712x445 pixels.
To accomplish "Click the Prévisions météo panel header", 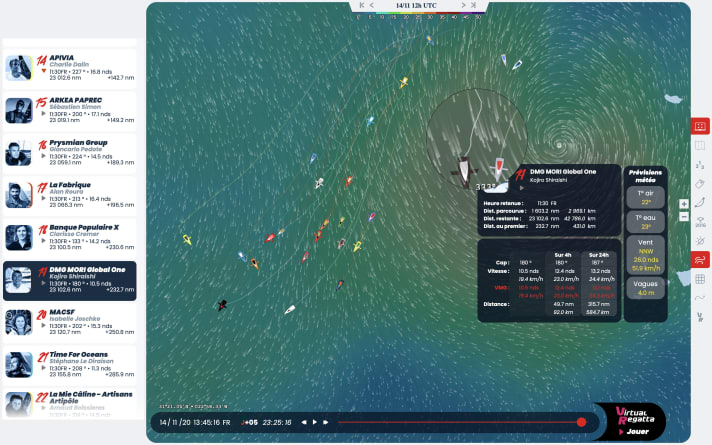I will tap(645, 176).
